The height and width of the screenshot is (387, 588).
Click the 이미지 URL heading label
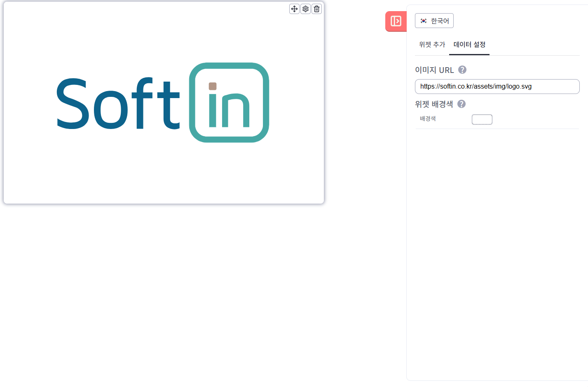click(x=434, y=70)
